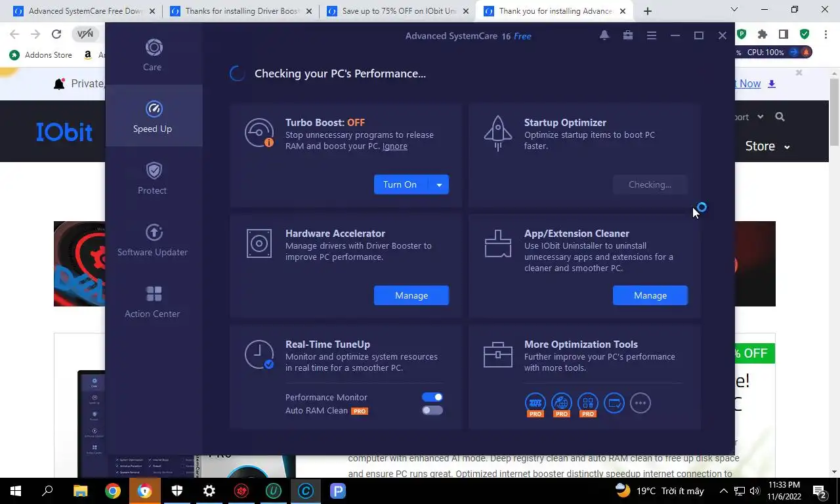
Task: Open the Care section in the sidebar
Action: 153,54
